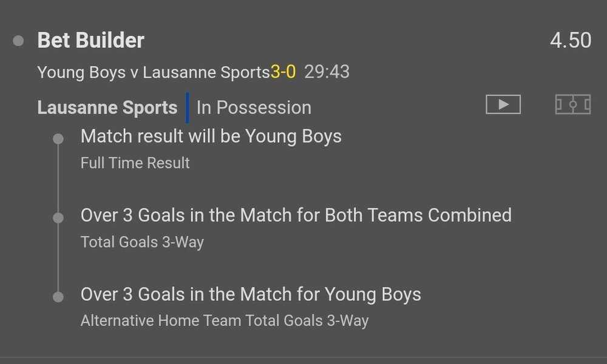Click the 29:43 match clock
Screen dimensions: 607x364
coord(327,72)
